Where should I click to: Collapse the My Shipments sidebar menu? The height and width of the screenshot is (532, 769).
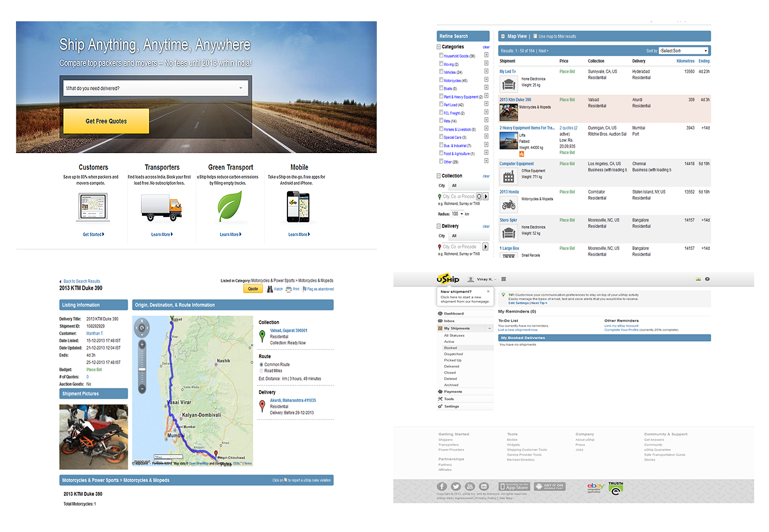click(x=489, y=328)
